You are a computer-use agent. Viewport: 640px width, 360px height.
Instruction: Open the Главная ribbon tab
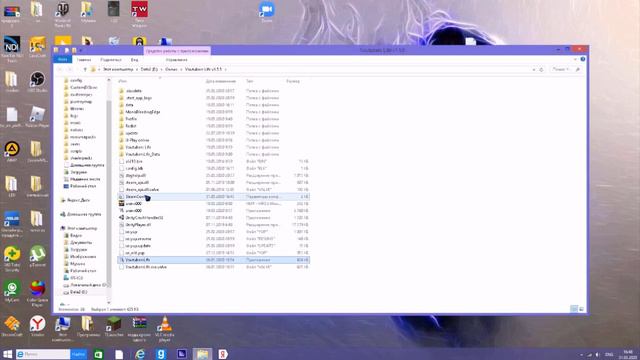click(84, 60)
